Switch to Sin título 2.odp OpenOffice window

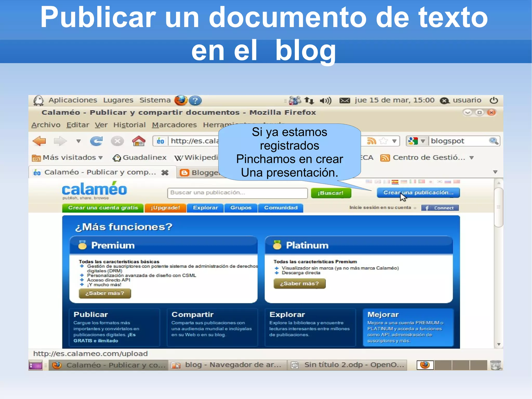pyautogui.click(x=348, y=365)
